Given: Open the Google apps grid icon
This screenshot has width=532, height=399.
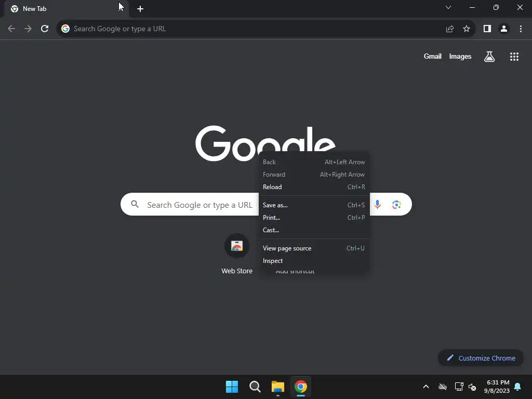Looking at the screenshot, I should 514,57.
